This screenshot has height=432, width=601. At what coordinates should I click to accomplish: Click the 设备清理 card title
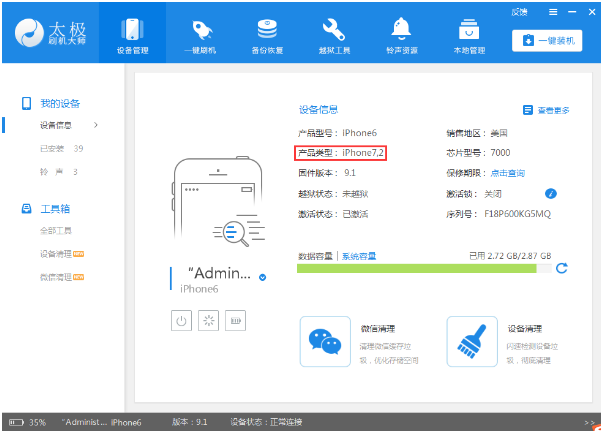click(x=525, y=329)
